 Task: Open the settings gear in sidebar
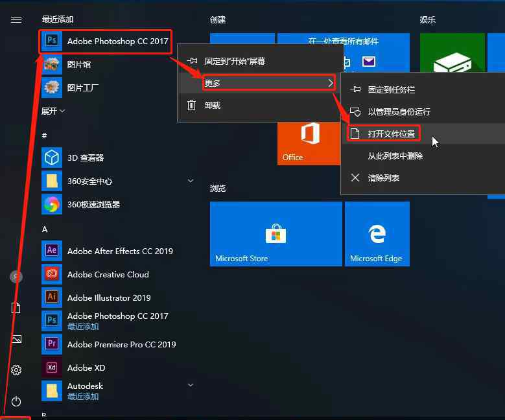click(x=16, y=370)
